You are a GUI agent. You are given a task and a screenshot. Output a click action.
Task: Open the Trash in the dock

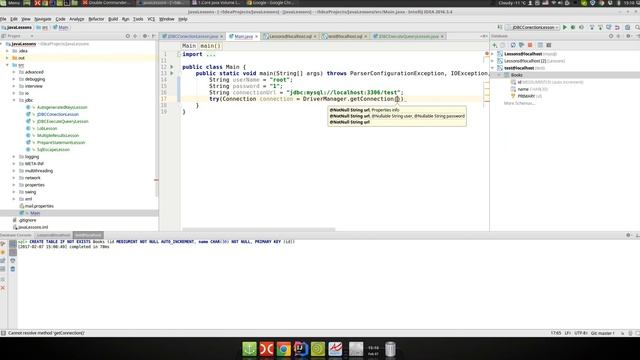[x=390, y=349]
